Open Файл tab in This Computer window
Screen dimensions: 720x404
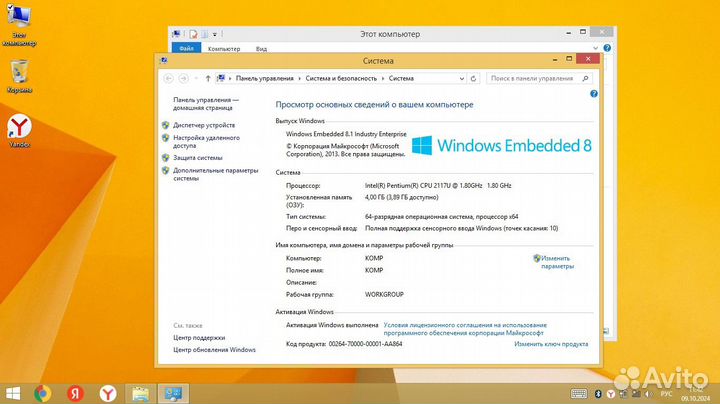click(x=186, y=48)
